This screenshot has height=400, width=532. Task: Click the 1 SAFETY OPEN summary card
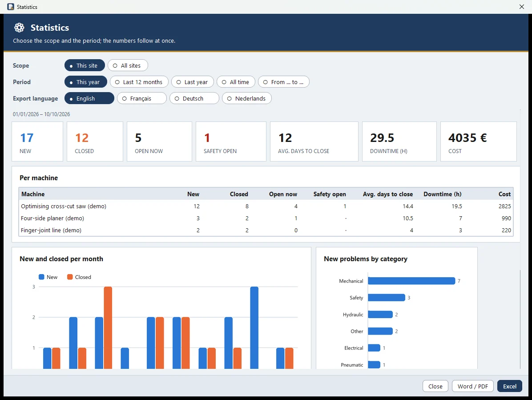pyautogui.click(x=231, y=141)
